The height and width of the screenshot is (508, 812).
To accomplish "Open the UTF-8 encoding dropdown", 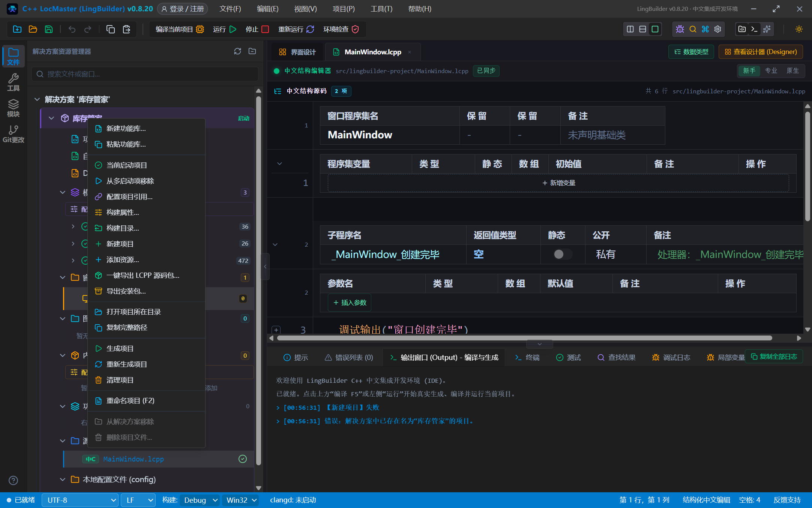I will 80,500.
